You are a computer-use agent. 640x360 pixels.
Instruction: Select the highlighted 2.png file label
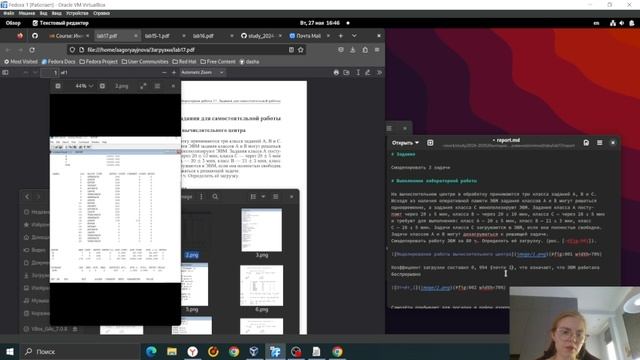pyautogui.click(x=192, y=255)
